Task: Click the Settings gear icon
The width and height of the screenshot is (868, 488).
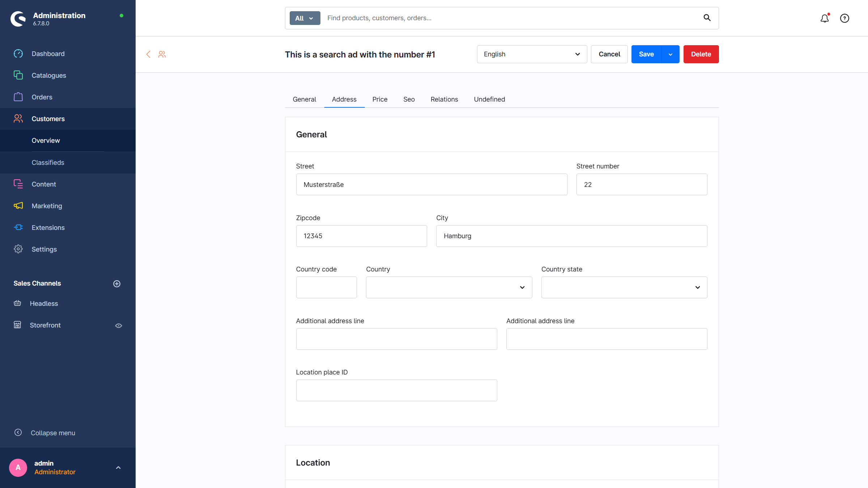Action: (x=18, y=249)
